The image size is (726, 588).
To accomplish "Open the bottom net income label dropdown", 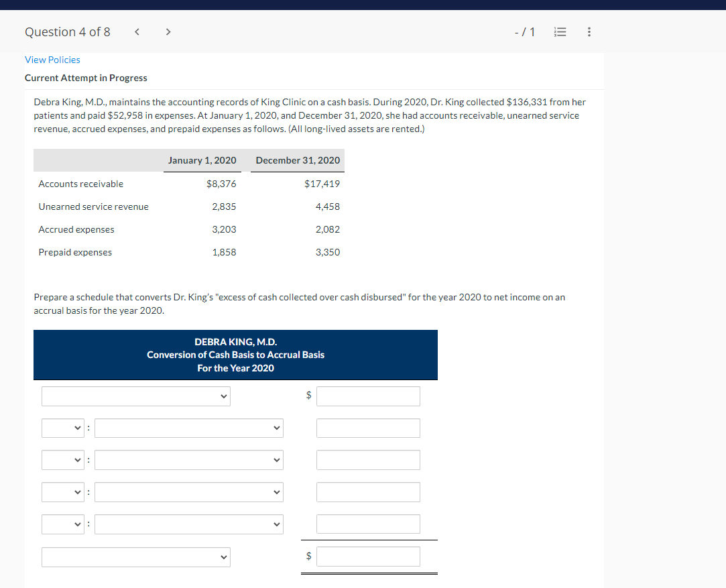I will (x=136, y=556).
